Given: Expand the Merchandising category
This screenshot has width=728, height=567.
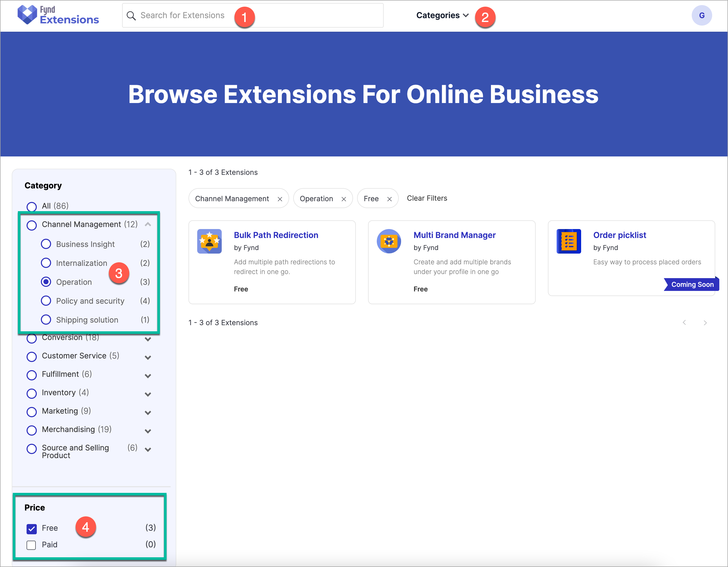Looking at the screenshot, I should (148, 431).
